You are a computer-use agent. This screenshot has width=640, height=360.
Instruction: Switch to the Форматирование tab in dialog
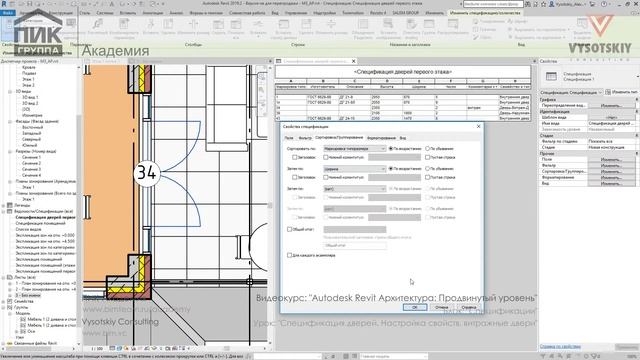pos(381,138)
